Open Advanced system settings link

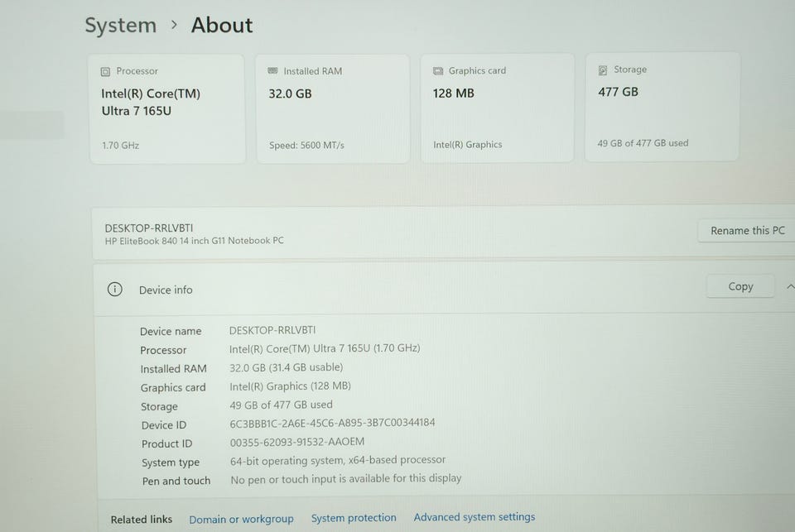coord(475,517)
